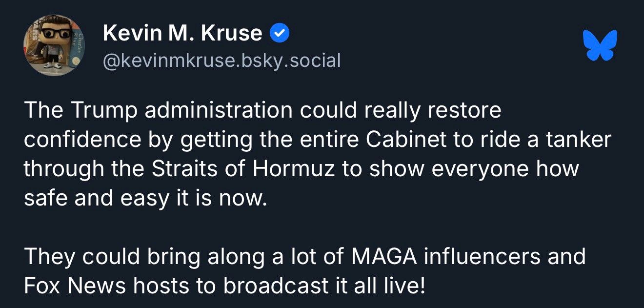Click the display name Kevin M. Kruse

pyautogui.click(x=182, y=33)
